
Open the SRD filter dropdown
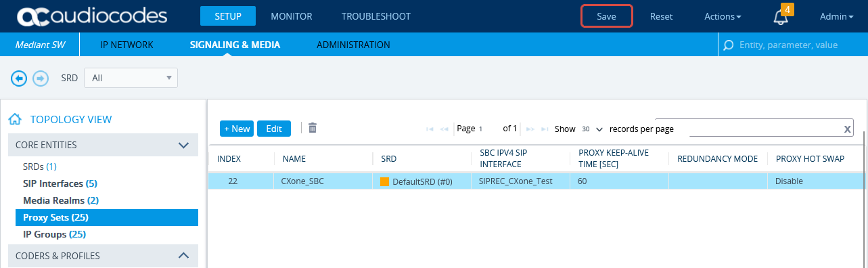pyautogui.click(x=131, y=78)
